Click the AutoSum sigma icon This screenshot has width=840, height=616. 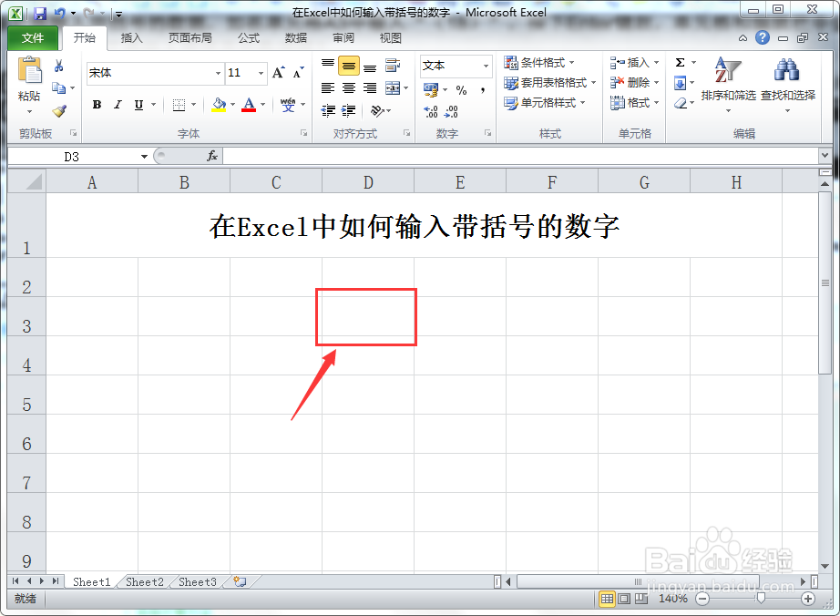[680, 63]
